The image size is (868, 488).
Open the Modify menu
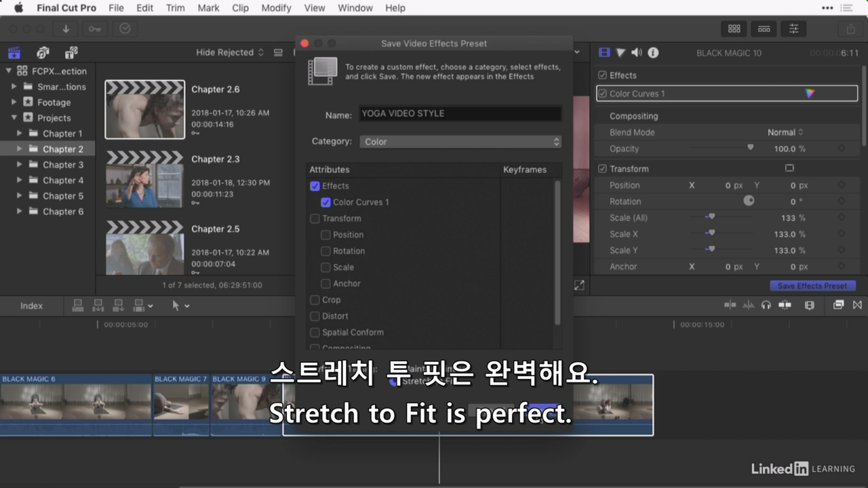click(x=276, y=8)
